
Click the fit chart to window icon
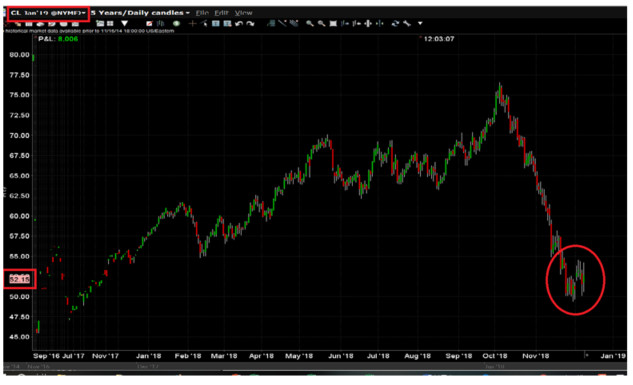point(333,23)
